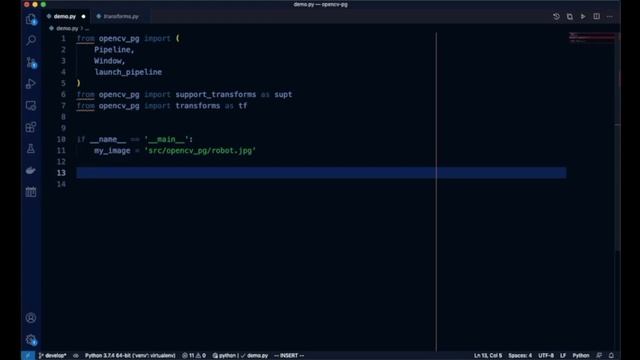The height and width of the screenshot is (360, 640).
Task: Click the 'src/opencv_pg/robot.jpg' string
Action: pyautogui.click(x=200, y=151)
